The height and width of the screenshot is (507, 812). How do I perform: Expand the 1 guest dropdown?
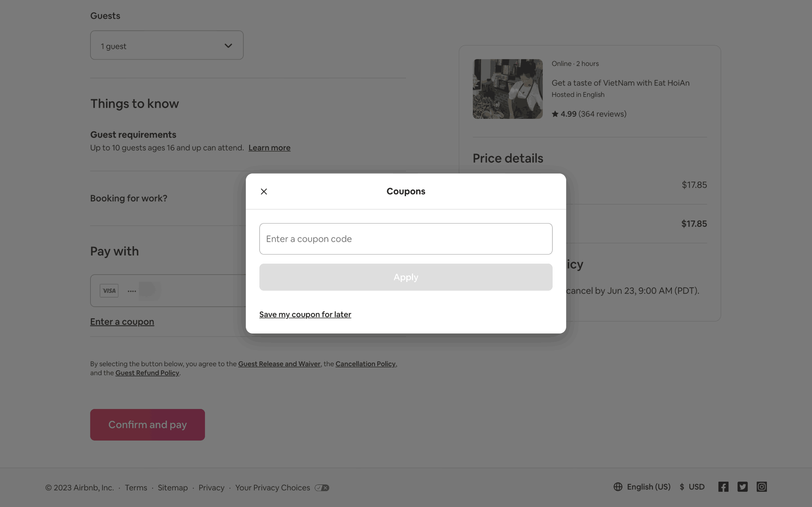[x=166, y=45]
